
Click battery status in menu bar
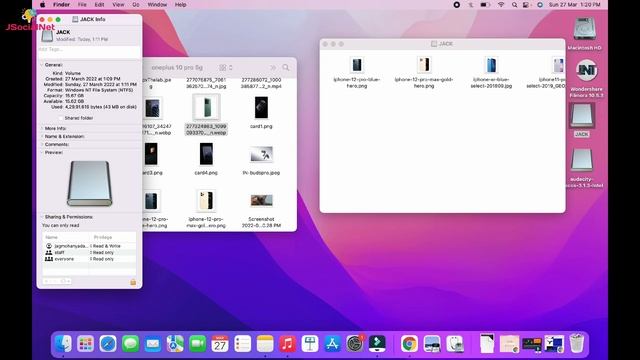point(485,5)
